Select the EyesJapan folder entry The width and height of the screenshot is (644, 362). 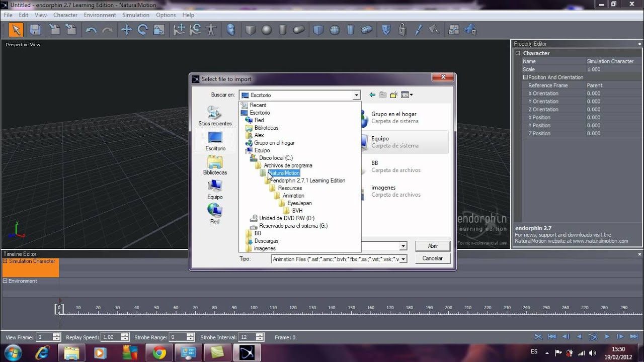coord(299,203)
